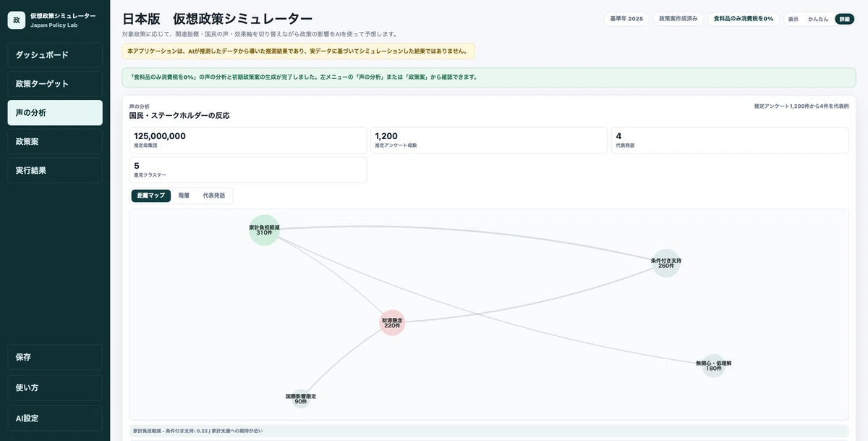
Task: Open ダッシュボード from sidebar
Action: (x=55, y=55)
